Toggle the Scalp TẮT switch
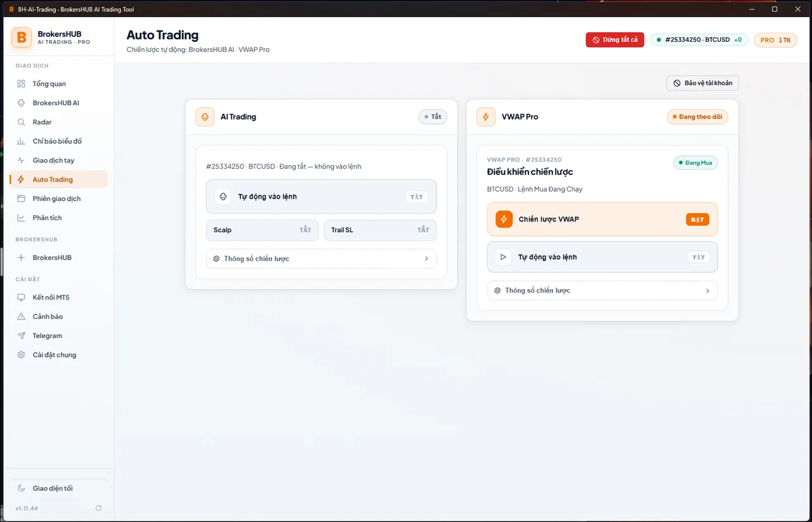The width and height of the screenshot is (812, 522). tap(305, 230)
